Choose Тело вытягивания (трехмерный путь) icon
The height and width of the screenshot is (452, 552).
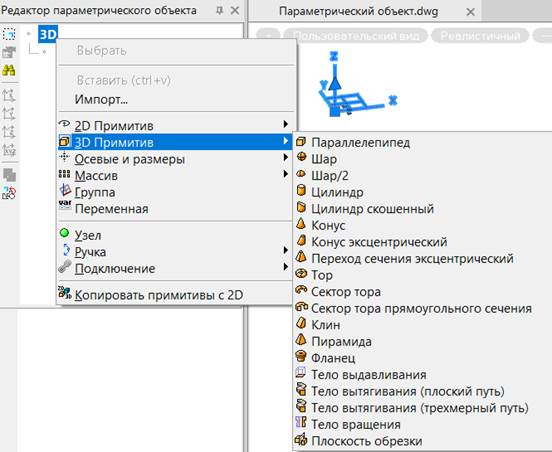coord(301,406)
